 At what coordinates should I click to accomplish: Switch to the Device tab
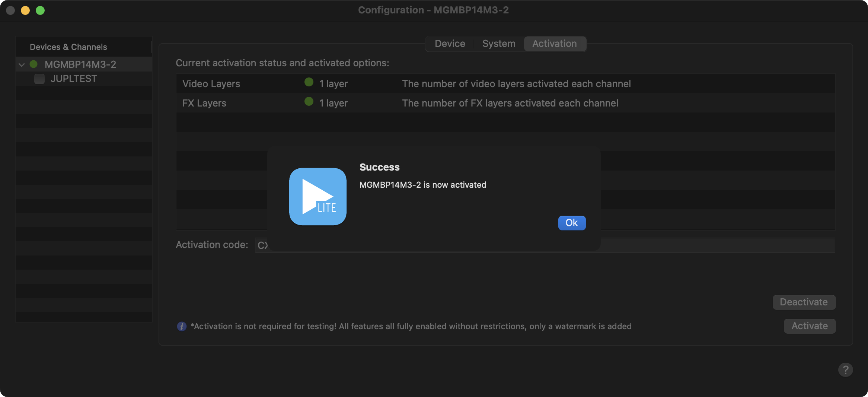[450, 44]
